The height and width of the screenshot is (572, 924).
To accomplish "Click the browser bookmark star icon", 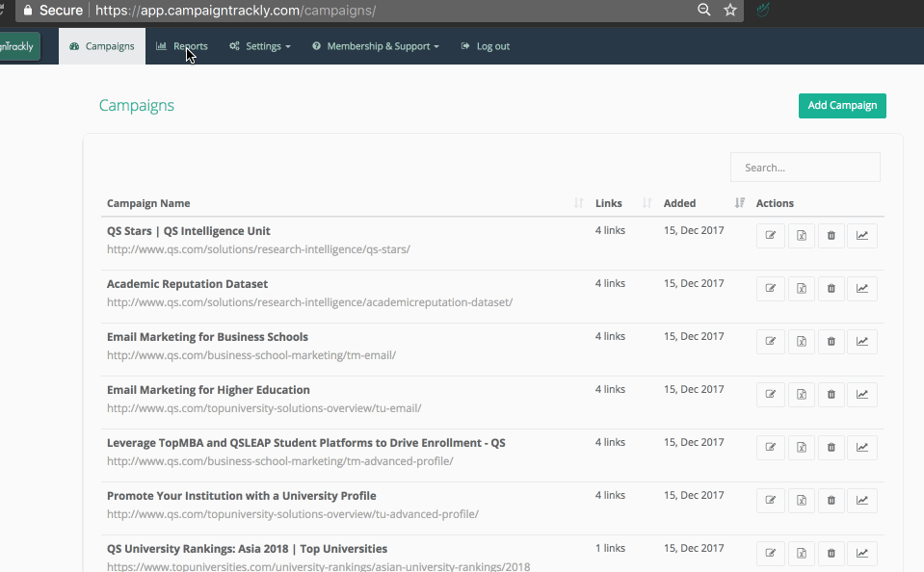I will pyautogui.click(x=730, y=10).
